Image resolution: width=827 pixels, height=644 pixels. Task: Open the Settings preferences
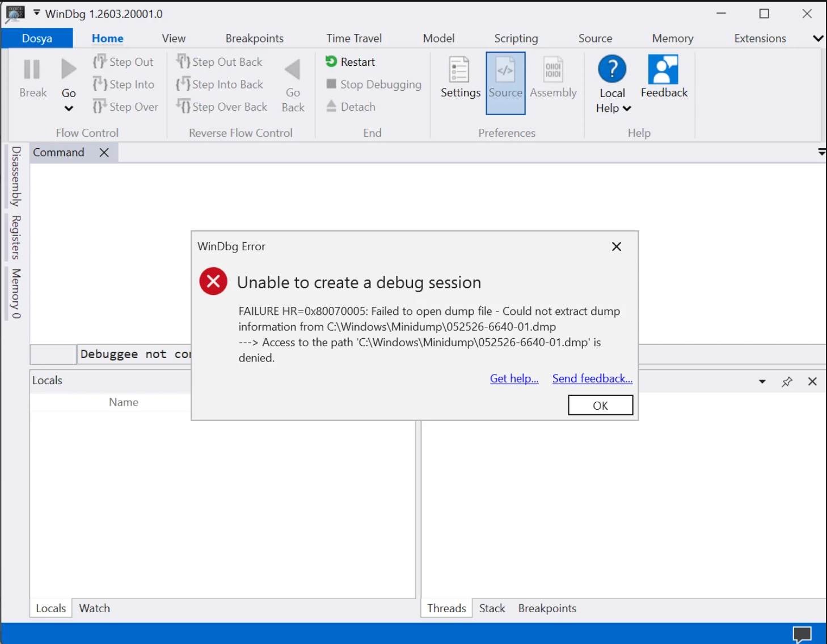coord(460,78)
